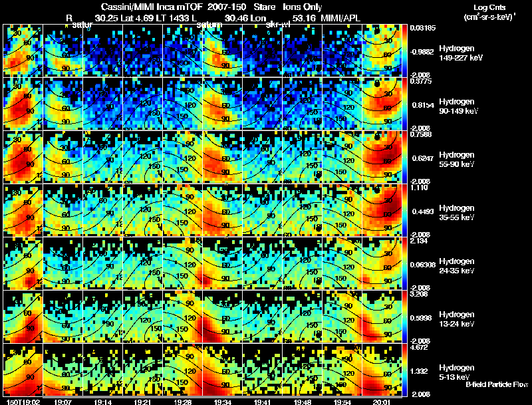Click the colorbar maximum value '0.7588'
The image size is (532, 405).
tap(420, 134)
